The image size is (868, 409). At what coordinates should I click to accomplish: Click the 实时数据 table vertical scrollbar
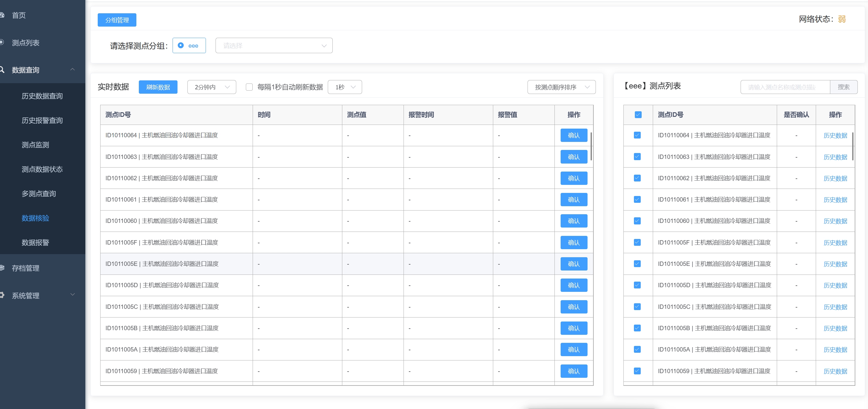(591, 146)
